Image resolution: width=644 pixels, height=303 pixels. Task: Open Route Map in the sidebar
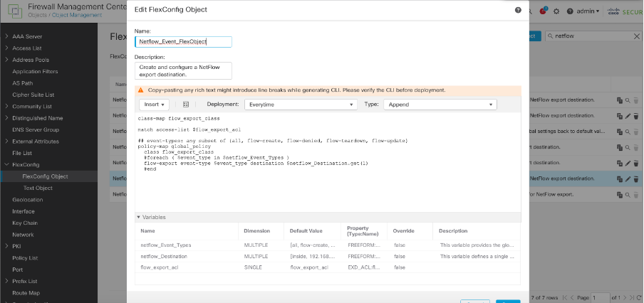26,293
